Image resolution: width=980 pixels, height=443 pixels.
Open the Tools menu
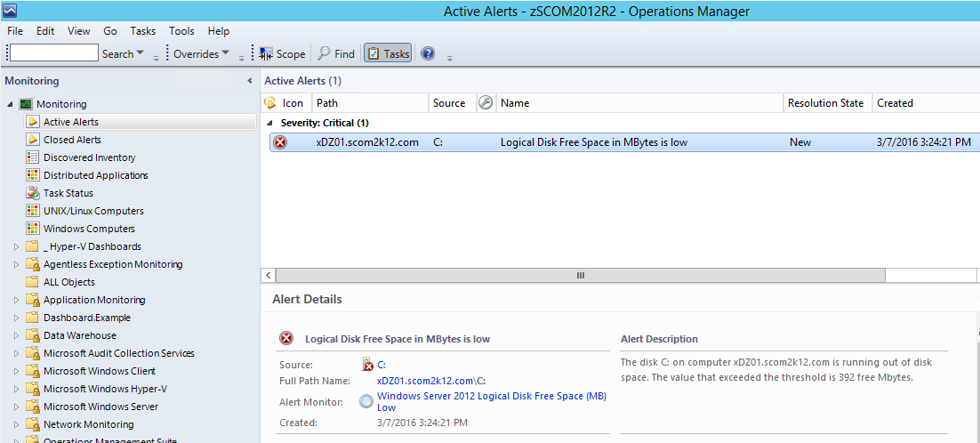click(x=181, y=30)
